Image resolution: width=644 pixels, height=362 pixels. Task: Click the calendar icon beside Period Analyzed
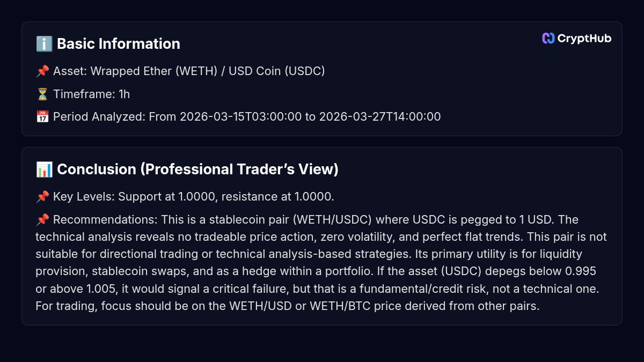pyautogui.click(x=43, y=116)
